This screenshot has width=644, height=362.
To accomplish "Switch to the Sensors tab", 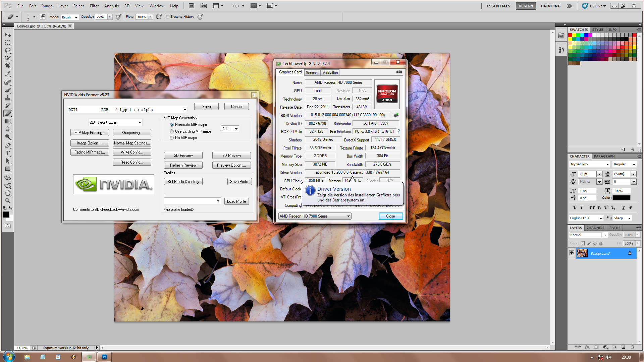I will [312, 73].
